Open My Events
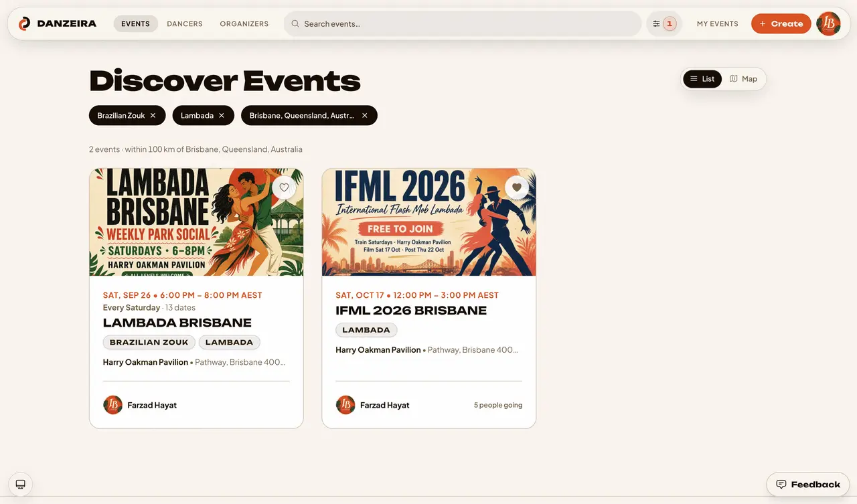This screenshot has width=857, height=504. [x=718, y=23]
